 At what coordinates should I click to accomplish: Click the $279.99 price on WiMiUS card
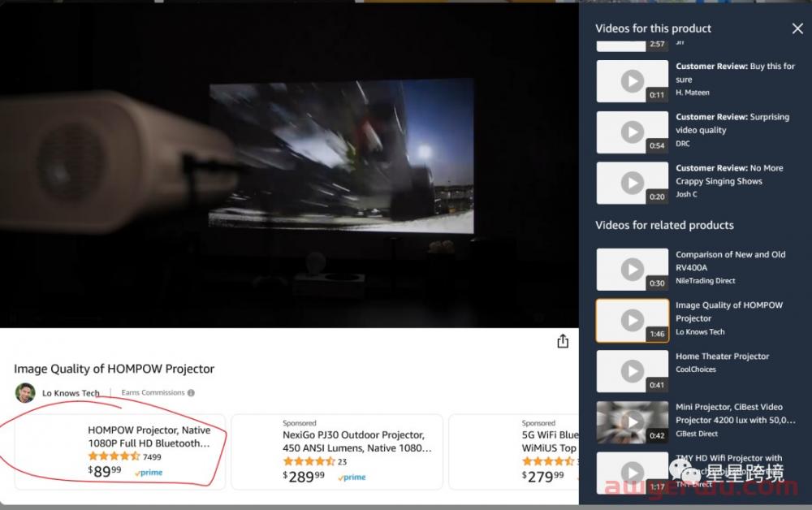click(x=542, y=477)
